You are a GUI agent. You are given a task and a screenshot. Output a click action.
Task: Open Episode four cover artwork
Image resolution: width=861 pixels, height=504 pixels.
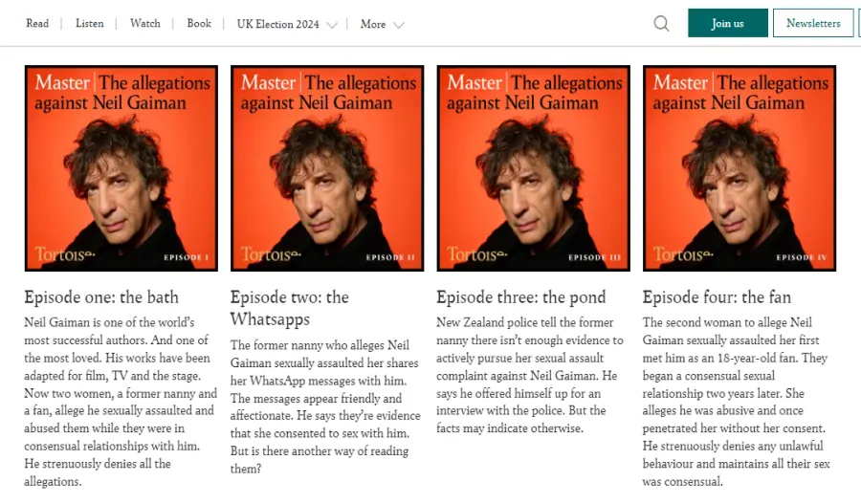(740, 168)
